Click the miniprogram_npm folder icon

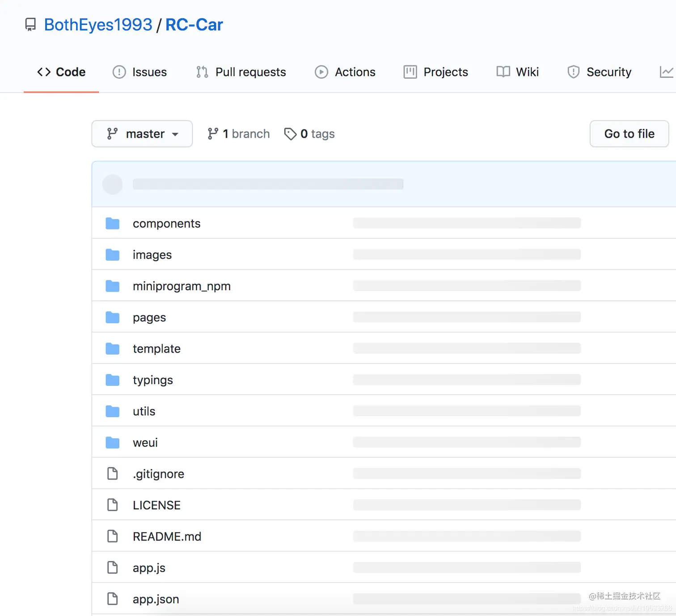coord(113,286)
